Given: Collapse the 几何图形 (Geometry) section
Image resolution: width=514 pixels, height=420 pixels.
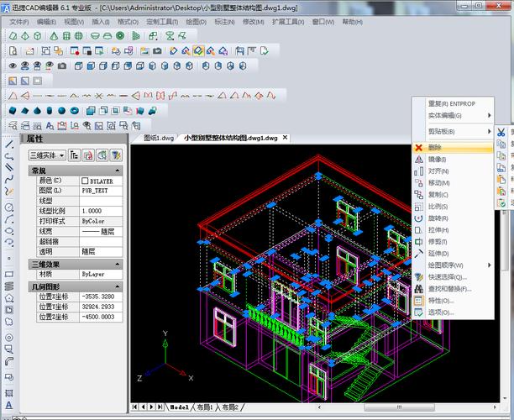Looking at the screenshot, I should coord(117,286).
